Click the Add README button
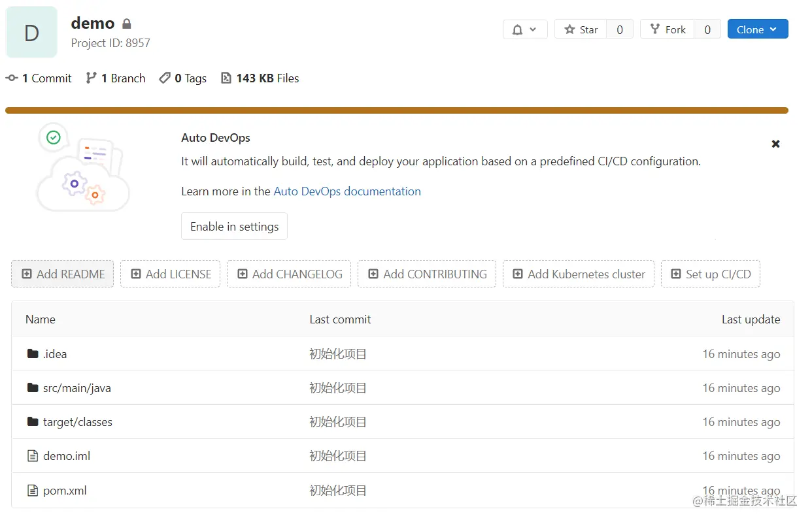This screenshot has height=522, width=812. click(63, 274)
